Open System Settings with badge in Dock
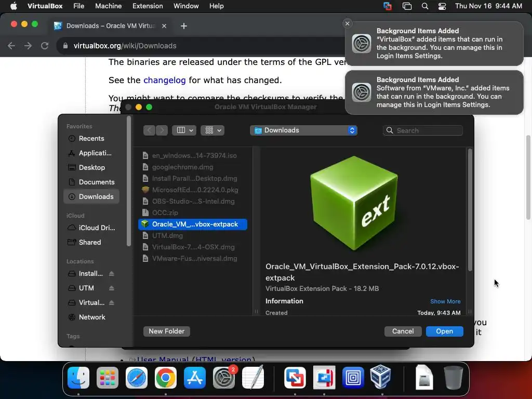 pyautogui.click(x=224, y=377)
